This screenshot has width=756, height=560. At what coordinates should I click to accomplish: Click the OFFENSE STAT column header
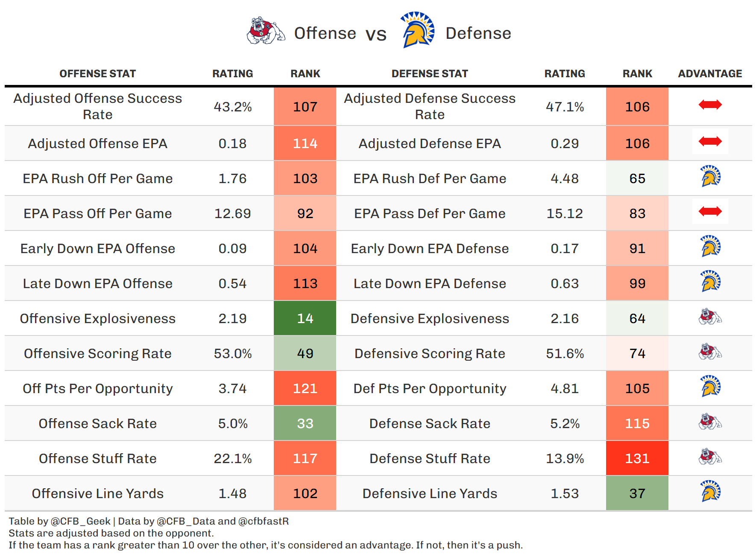tap(97, 74)
